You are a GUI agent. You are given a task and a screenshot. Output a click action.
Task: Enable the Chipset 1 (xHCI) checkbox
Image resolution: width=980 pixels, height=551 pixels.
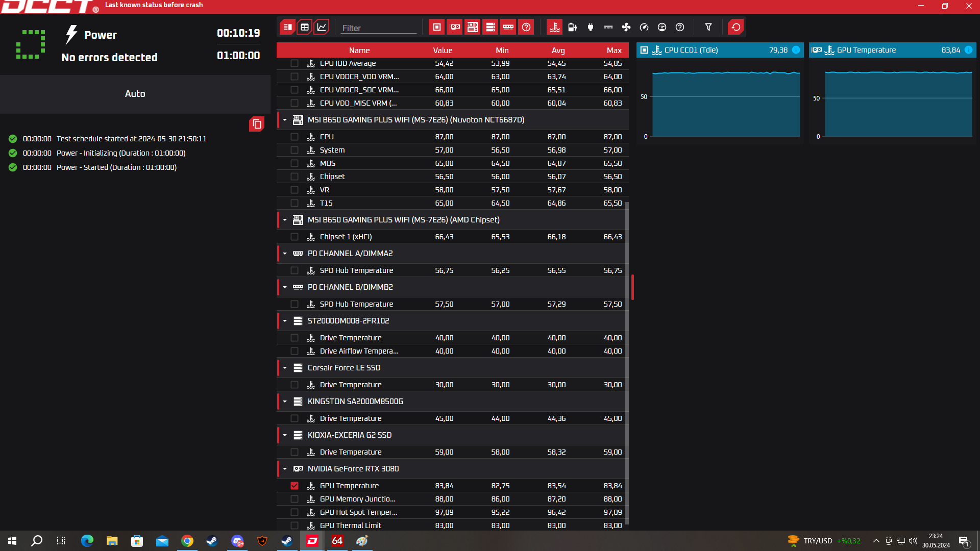[x=295, y=237]
